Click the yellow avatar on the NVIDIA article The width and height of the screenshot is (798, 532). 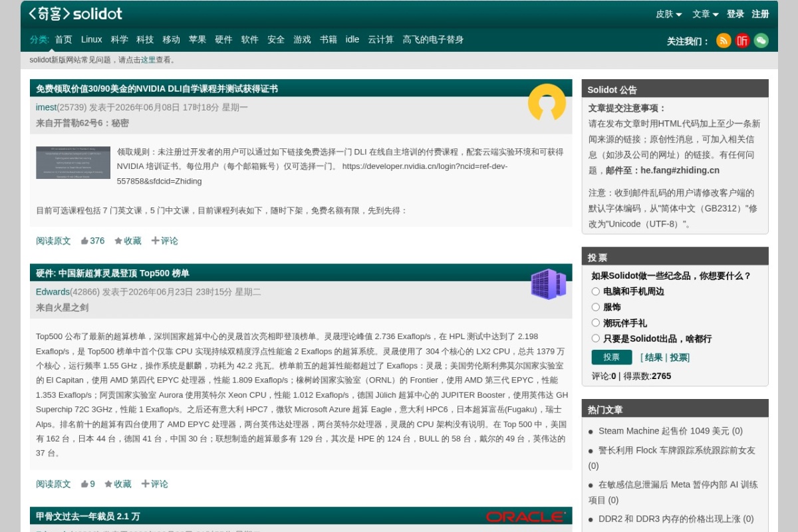point(547,102)
